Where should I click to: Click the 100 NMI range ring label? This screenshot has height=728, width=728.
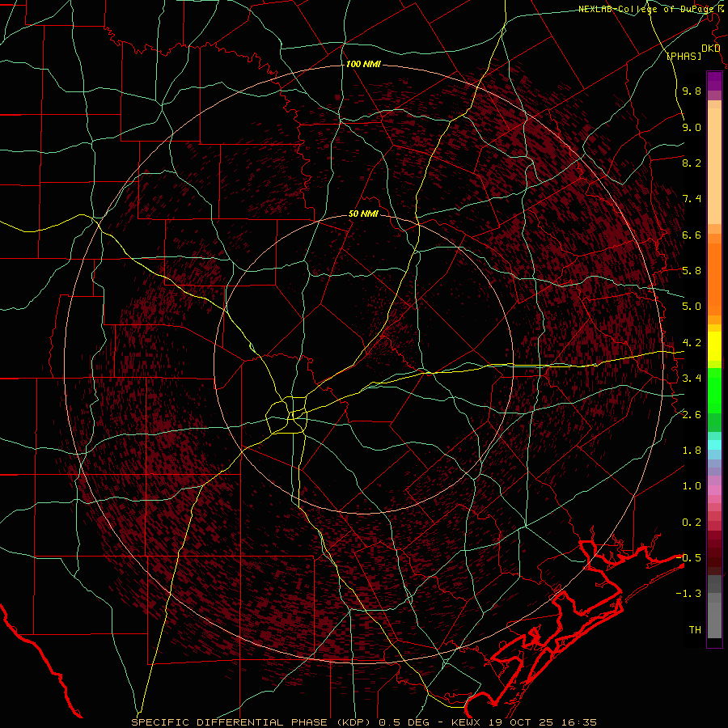[x=363, y=64]
